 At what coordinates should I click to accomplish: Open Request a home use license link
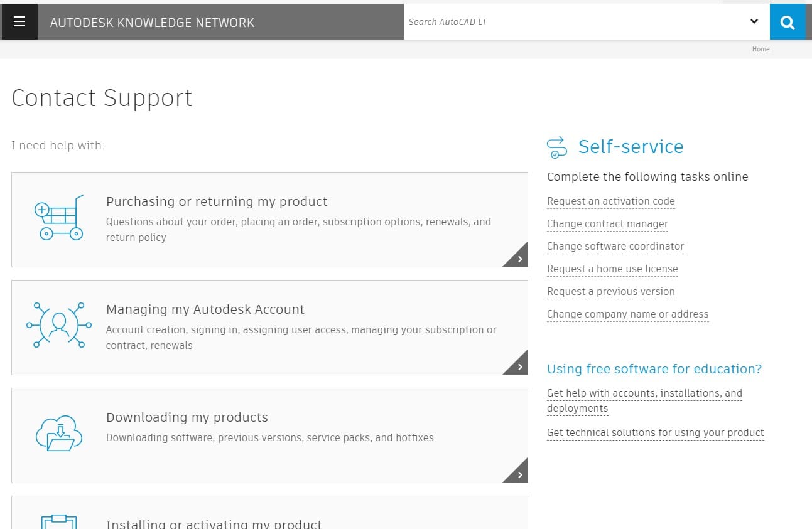coord(612,269)
